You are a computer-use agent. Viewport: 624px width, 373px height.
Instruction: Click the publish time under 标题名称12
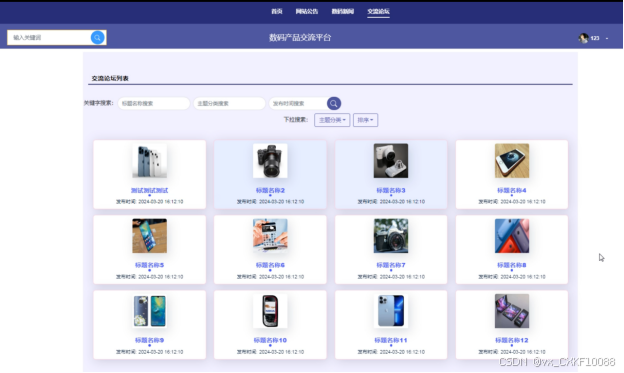(512, 352)
